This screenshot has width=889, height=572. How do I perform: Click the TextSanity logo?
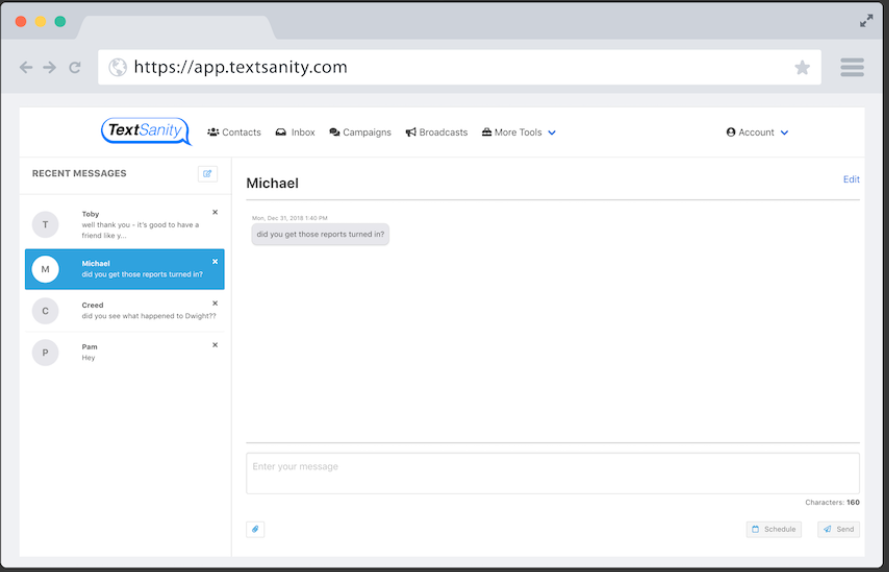click(146, 131)
